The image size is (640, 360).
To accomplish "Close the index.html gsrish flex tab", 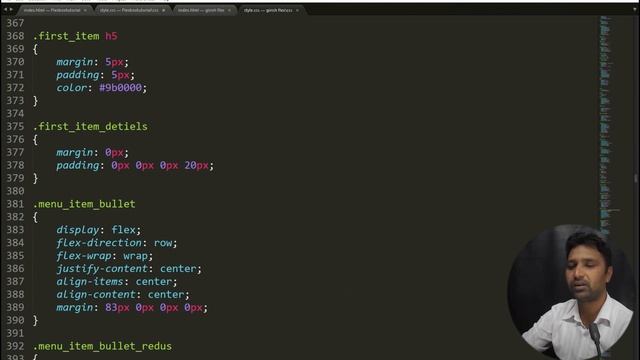I will point(229,10).
